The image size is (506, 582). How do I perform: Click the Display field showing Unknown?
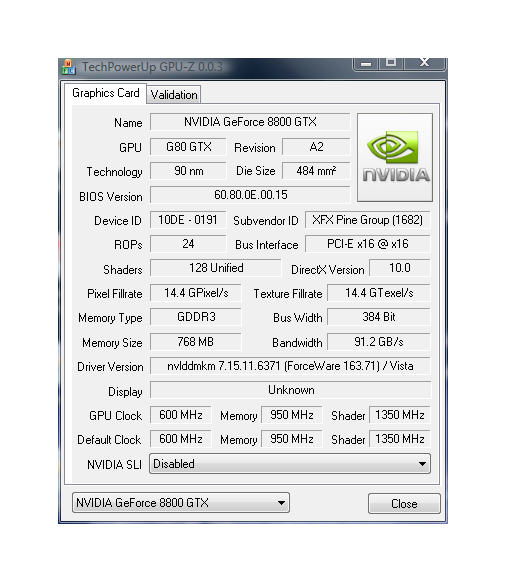tap(290, 390)
